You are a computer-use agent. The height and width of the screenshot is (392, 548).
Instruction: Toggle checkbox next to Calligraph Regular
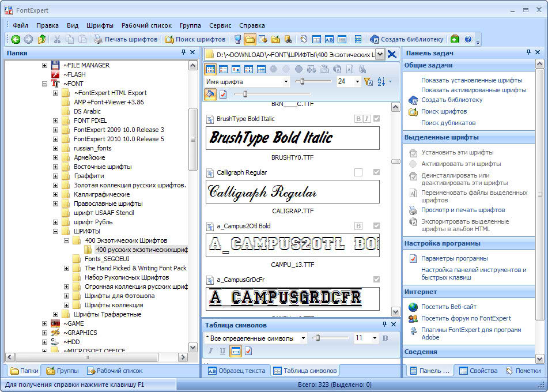point(376,172)
